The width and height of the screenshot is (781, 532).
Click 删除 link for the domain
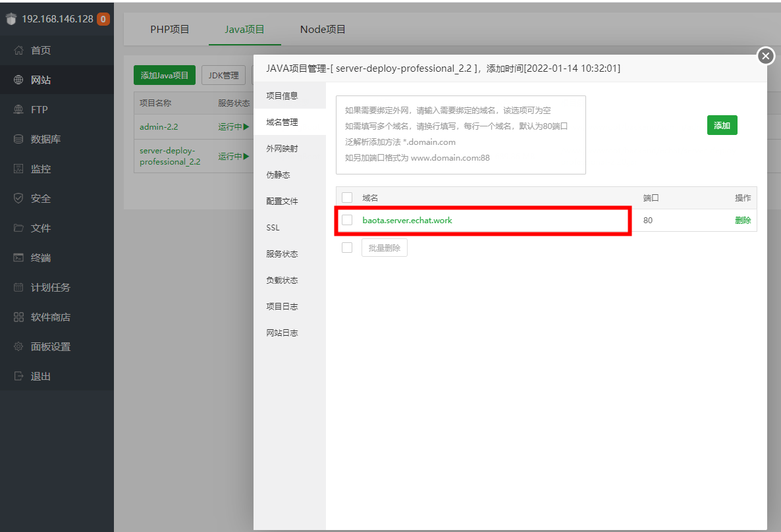click(742, 221)
